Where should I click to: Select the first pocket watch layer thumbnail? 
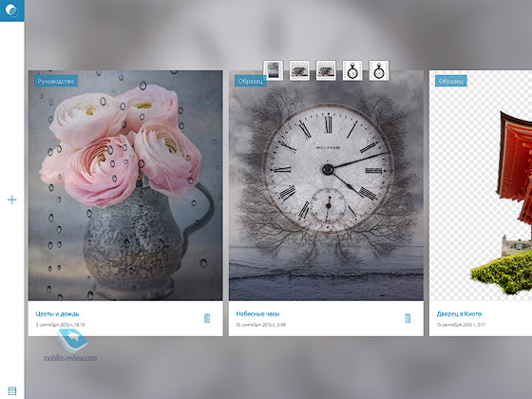(x=352, y=70)
